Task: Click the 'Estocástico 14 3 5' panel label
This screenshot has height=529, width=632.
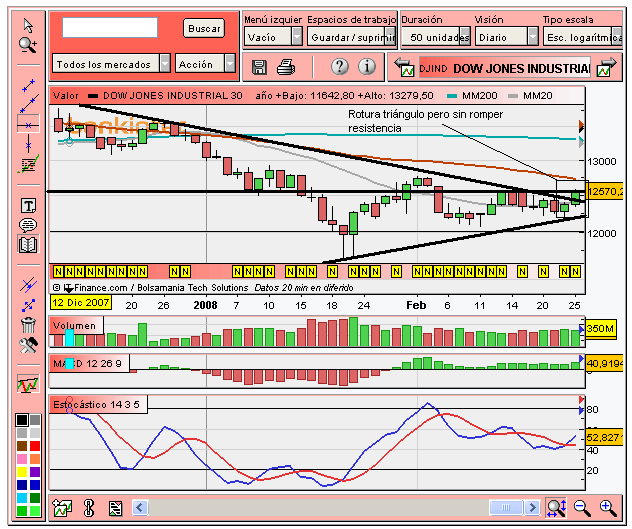Action: (x=96, y=404)
